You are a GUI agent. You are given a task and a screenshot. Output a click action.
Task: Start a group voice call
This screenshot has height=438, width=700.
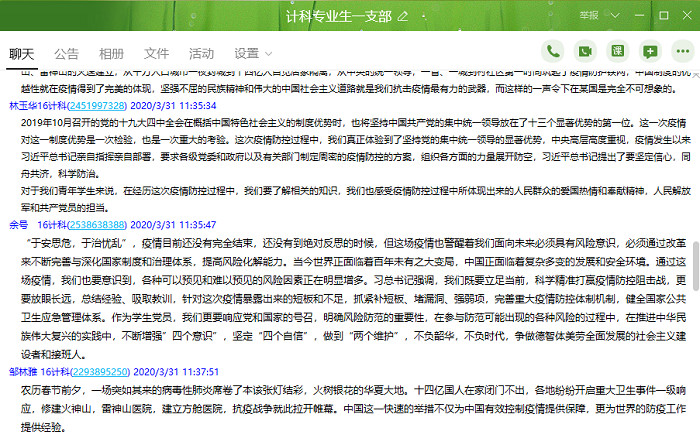coord(552,51)
